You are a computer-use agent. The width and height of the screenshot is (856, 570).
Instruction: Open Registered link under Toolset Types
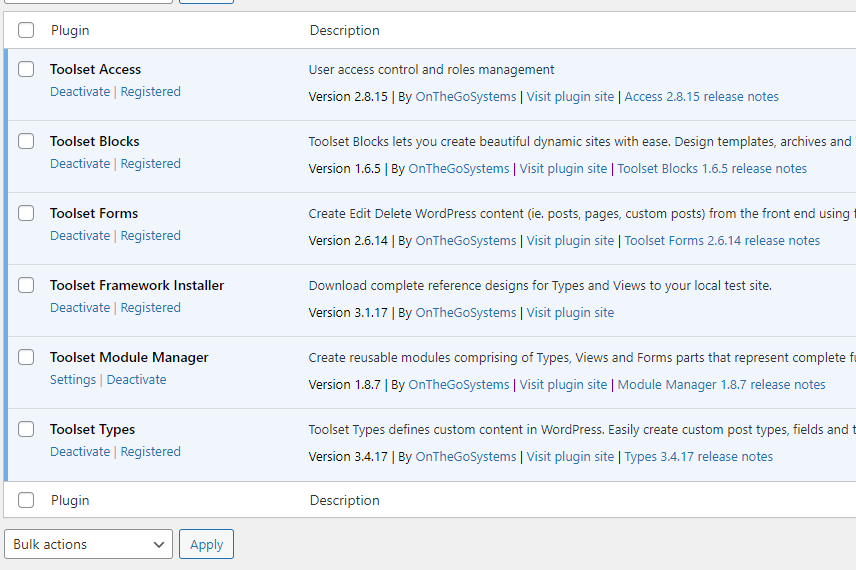pos(151,452)
